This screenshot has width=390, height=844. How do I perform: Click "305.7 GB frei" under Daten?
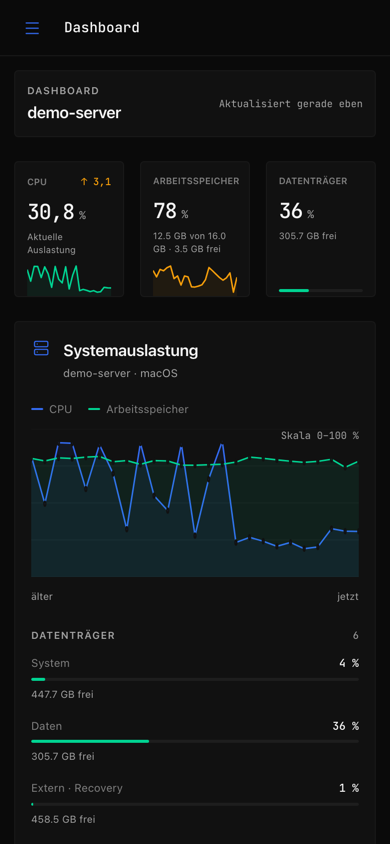(x=63, y=756)
